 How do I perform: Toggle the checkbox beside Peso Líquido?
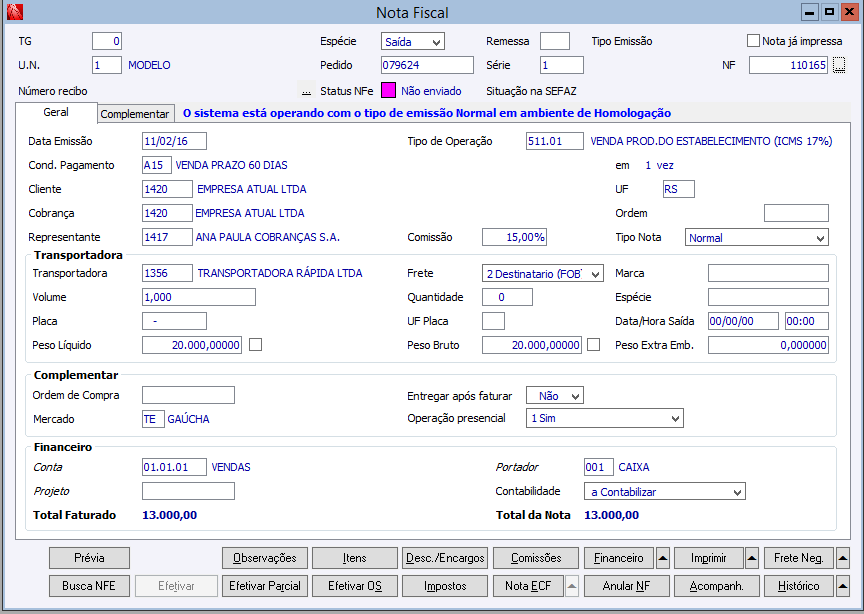pyautogui.click(x=255, y=345)
